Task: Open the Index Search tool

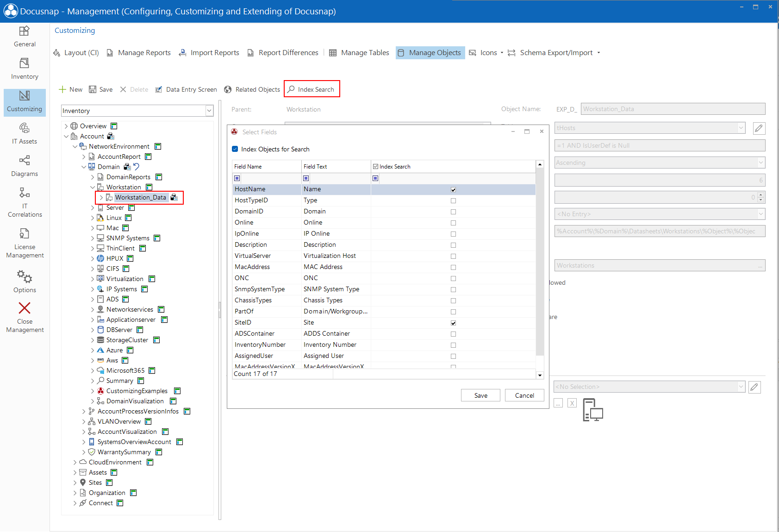Action: [x=311, y=89]
